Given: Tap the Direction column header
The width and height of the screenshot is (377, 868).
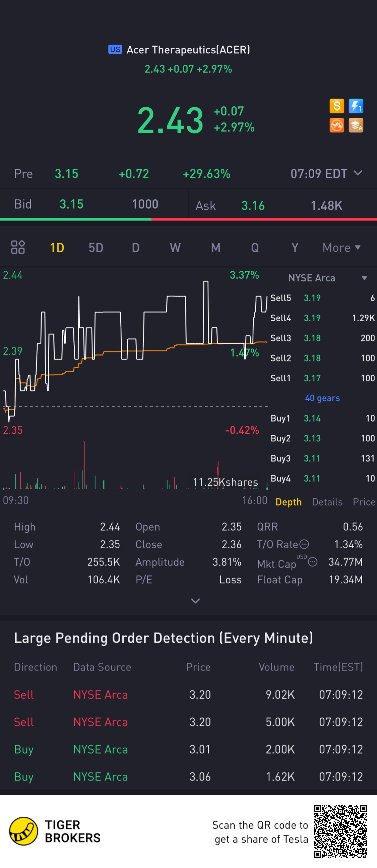Looking at the screenshot, I should click(x=35, y=667).
